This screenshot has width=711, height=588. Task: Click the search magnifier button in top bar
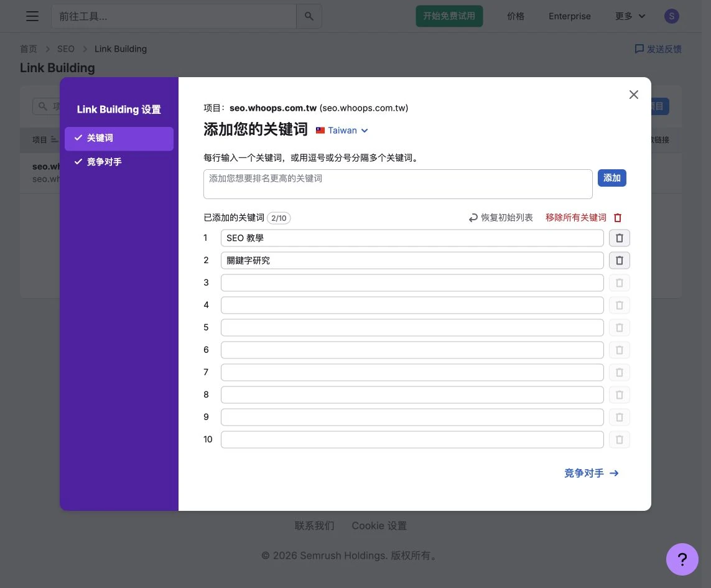coord(309,16)
